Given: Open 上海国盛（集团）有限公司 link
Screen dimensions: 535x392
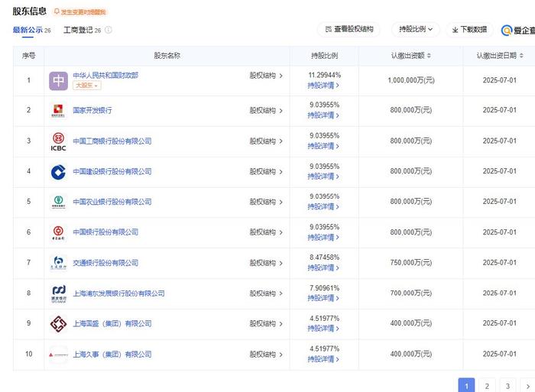Looking at the screenshot, I should tap(112, 323).
